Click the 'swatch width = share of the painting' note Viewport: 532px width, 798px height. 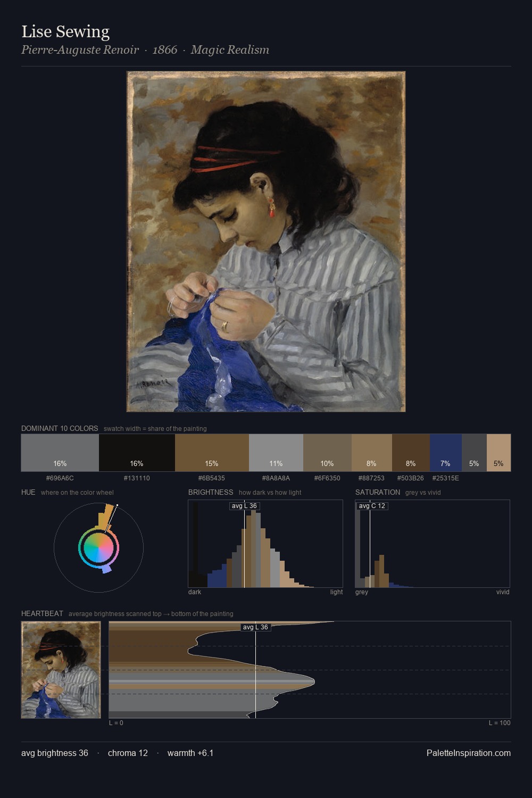coord(155,429)
